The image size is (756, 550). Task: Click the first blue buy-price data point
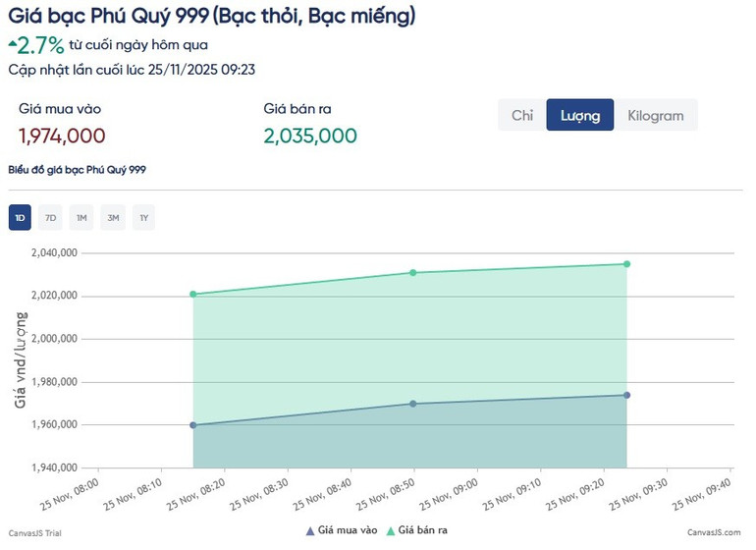193,425
